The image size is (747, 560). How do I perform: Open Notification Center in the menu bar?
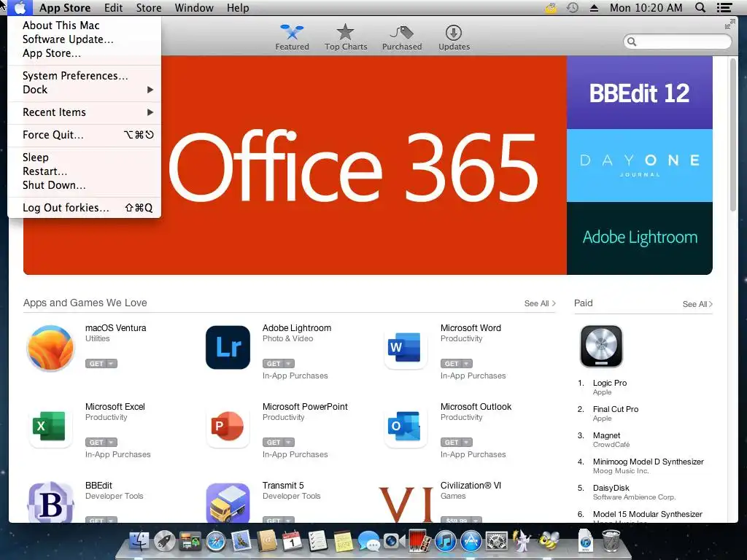pyautogui.click(x=724, y=7)
